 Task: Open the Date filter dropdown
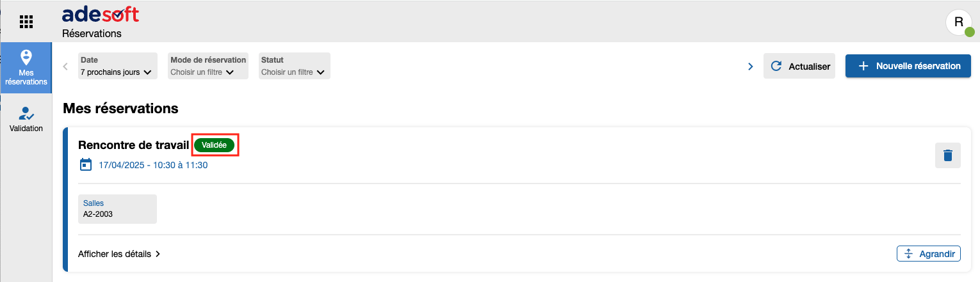[x=117, y=66]
